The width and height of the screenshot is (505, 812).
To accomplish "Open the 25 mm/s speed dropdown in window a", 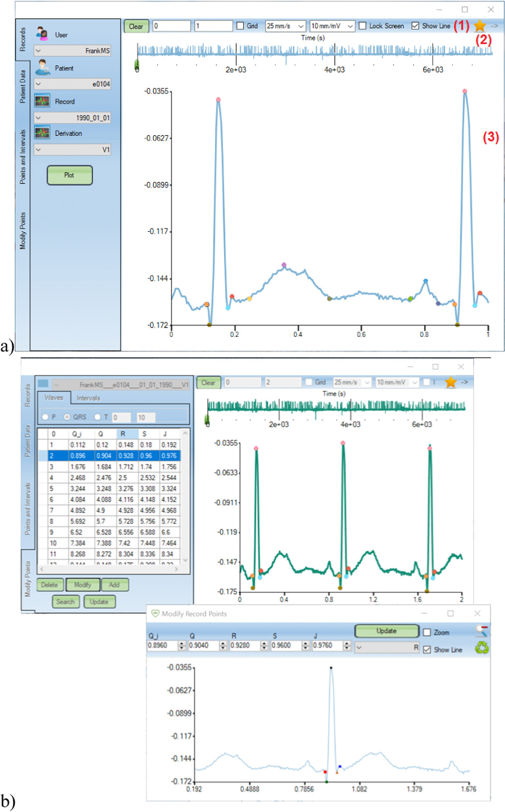I will pyautogui.click(x=286, y=26).
